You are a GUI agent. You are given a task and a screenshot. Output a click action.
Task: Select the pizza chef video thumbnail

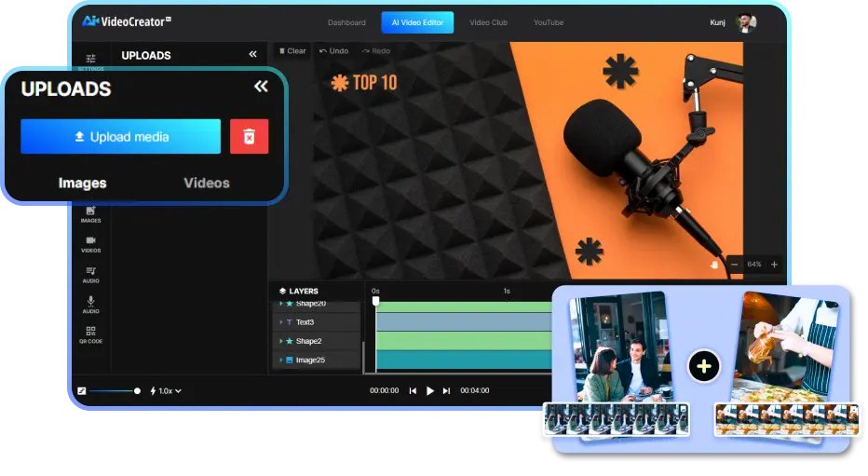(786, 347)
